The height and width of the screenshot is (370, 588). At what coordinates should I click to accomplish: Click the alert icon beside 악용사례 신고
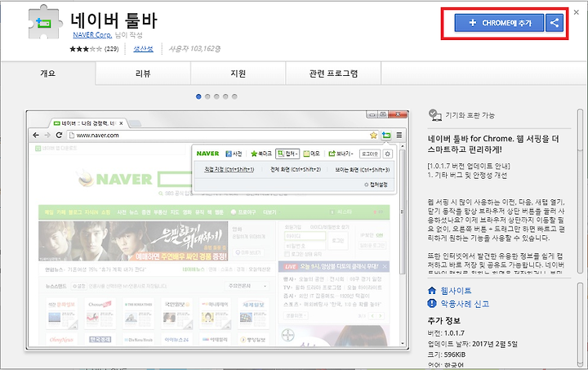432,303
